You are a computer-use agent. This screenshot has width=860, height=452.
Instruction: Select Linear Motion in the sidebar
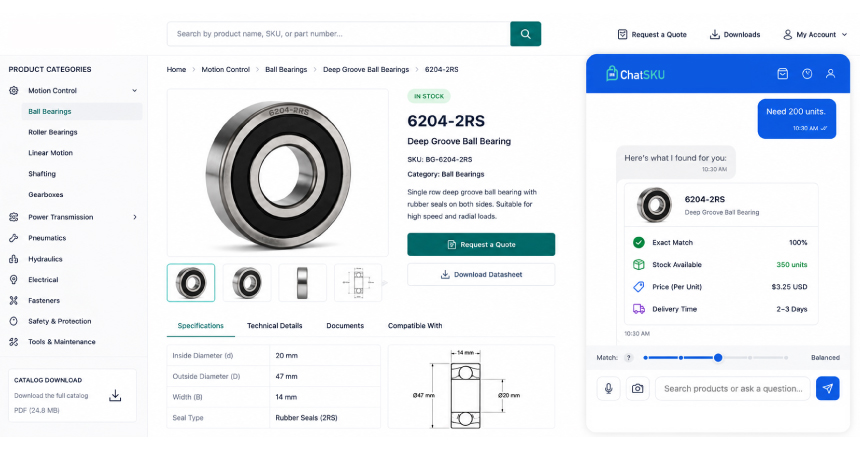[50, 153]
